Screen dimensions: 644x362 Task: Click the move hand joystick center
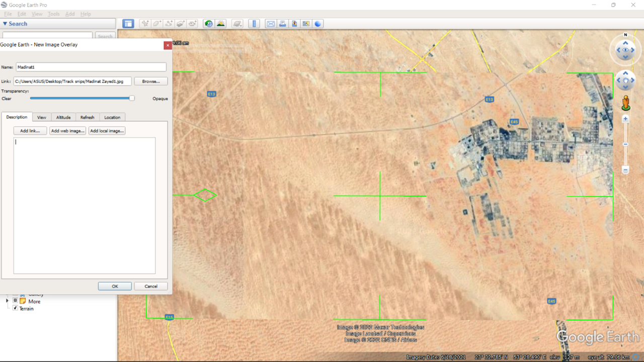click(625, 80)
